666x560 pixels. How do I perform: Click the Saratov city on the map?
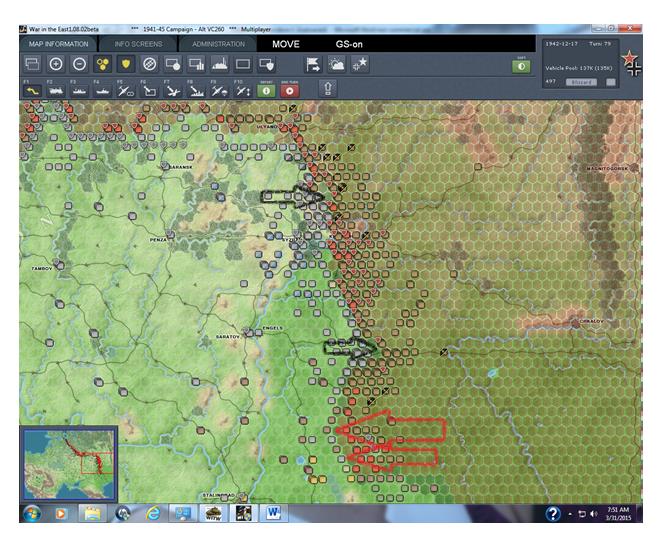pyautogui.click(x=247, y=331)
